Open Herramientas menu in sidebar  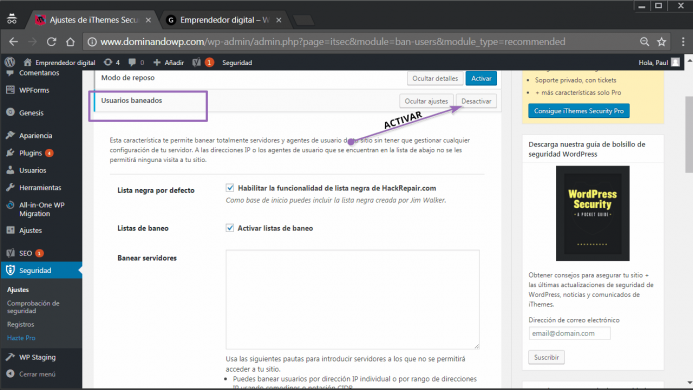click(x=41, y=187)
